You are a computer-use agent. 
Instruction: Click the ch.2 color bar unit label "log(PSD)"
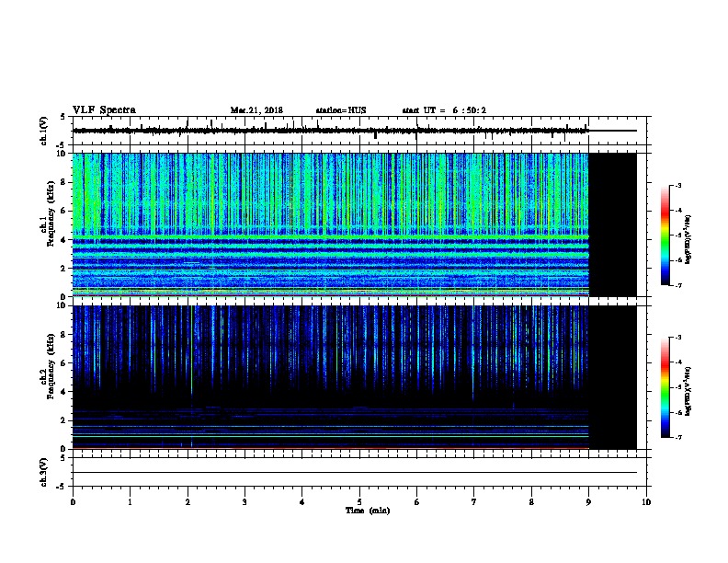point(688,391)
